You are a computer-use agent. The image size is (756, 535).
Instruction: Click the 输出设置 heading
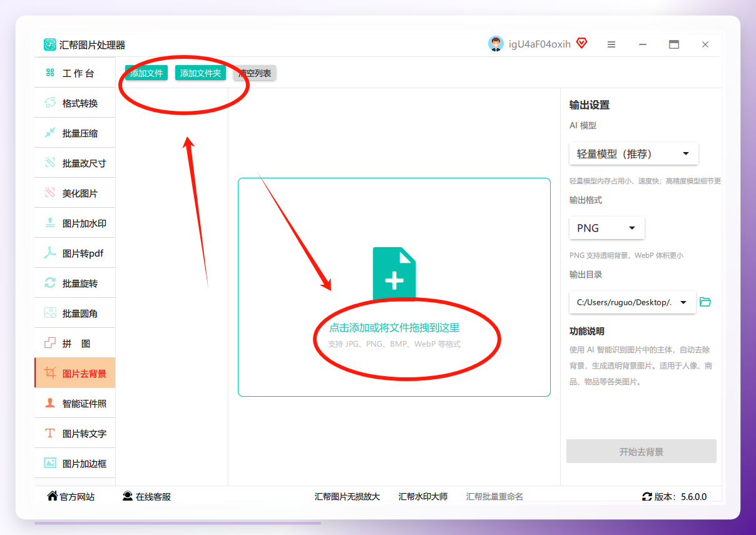pyautogui.click(x=590, y=105)
